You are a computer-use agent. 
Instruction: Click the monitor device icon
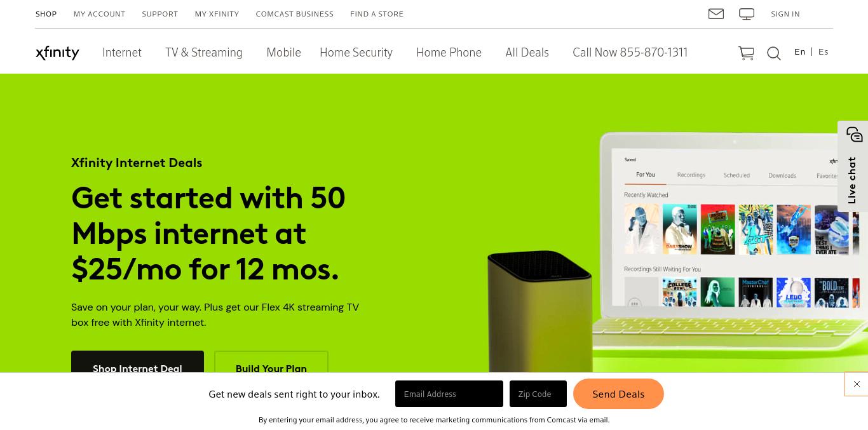click(x=747, y=14)
